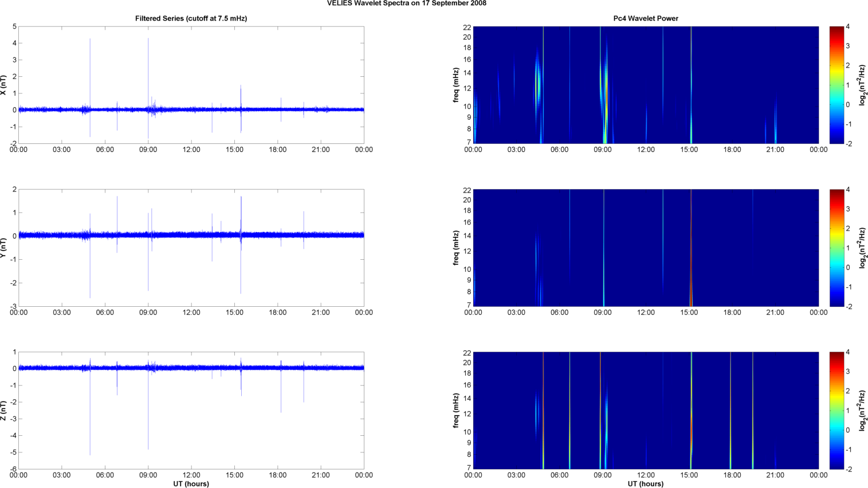Viewport: 868px width, 488px height.
Task: Click the middle wavelet panel's colorbar
Action: (x=836, y=248)
